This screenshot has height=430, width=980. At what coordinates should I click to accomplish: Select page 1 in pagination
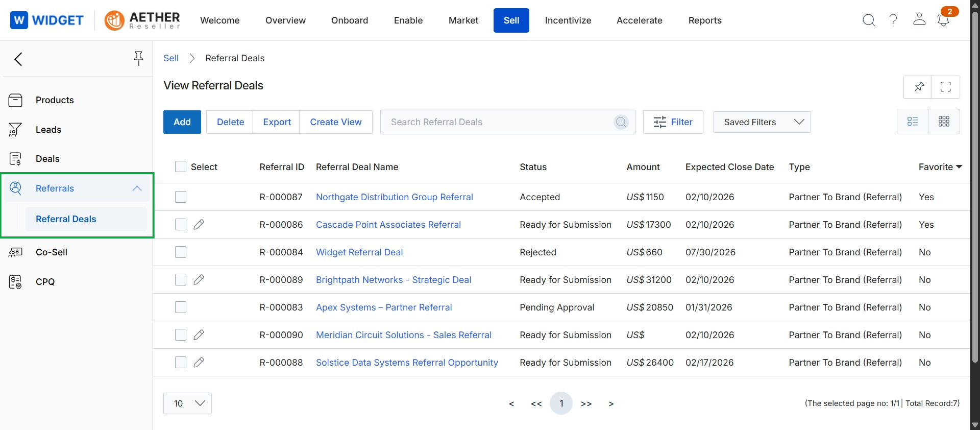coord(561,403)
